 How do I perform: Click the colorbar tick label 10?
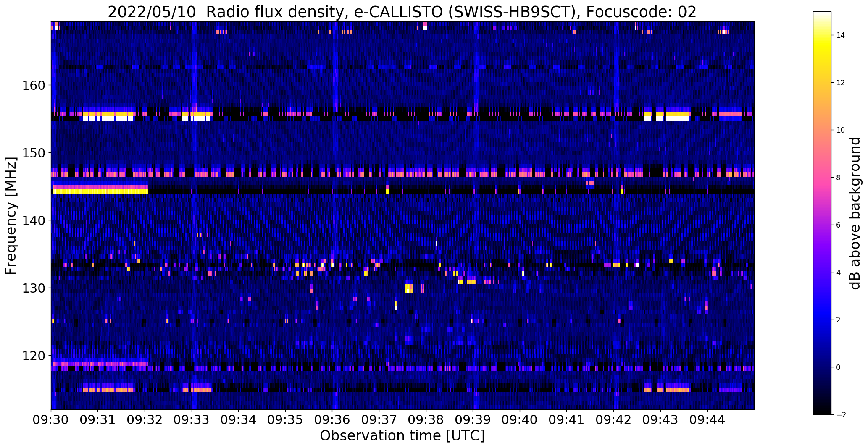841,130
